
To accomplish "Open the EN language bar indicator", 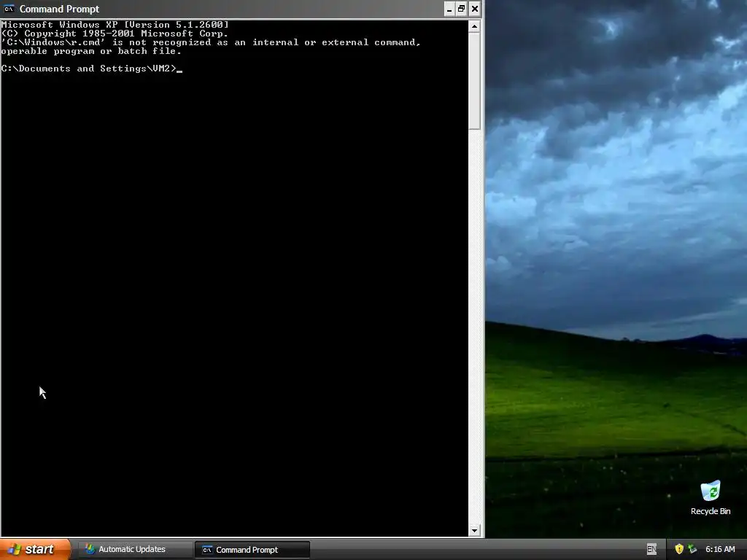I will coord(651,549).
